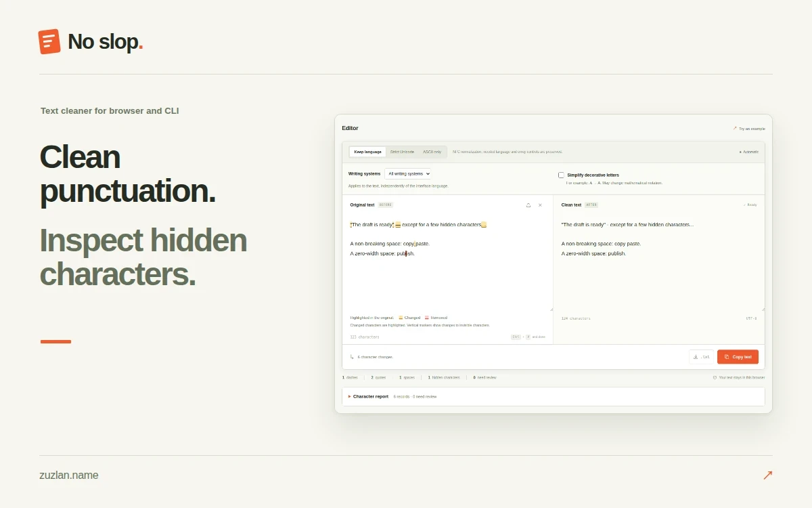Click the line "A zero-width space: publish." in original
This screenshot has height=508, width=812.
click(382, 253)
